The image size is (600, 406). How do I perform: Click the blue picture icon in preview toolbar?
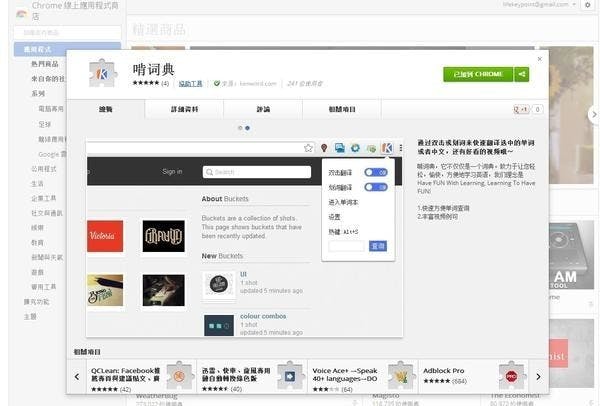pos(339,148)
